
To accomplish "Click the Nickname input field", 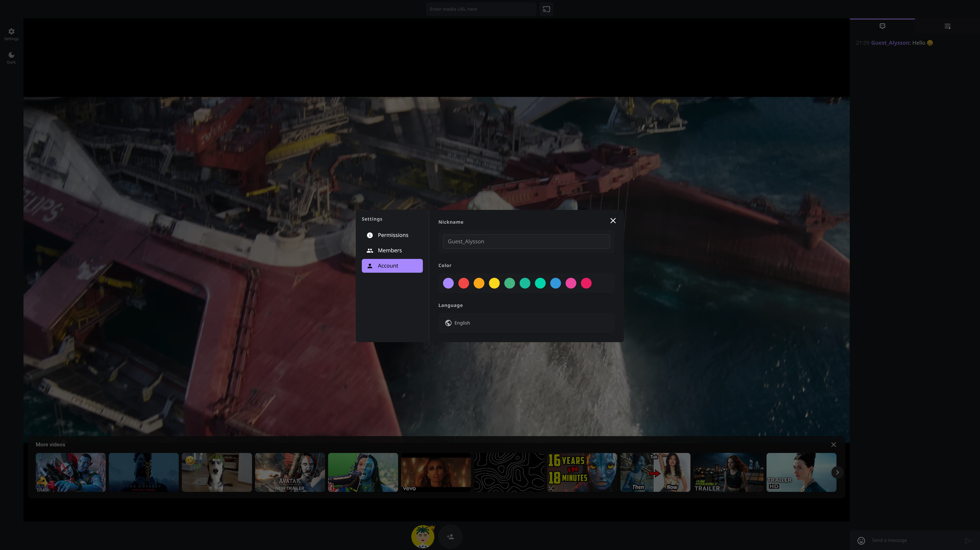I will [x=526, y=242].
